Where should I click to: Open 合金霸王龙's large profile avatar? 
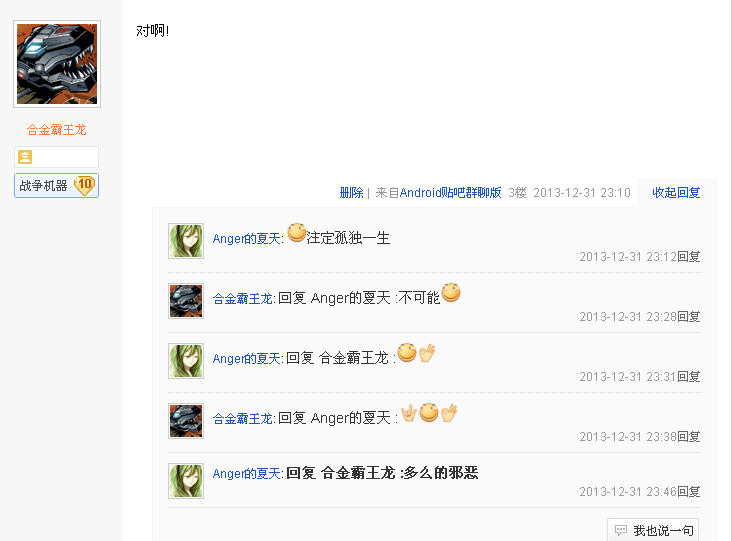57,64
